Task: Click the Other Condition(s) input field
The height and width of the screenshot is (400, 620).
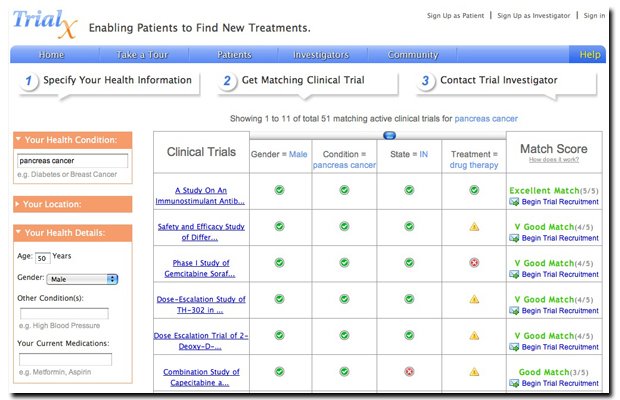Action: point(64,313)
